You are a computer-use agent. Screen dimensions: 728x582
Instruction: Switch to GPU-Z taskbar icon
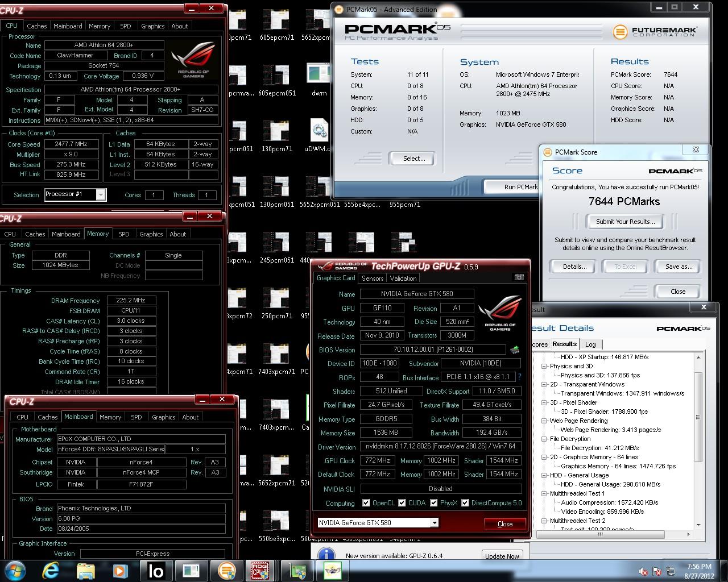(296, 570)
